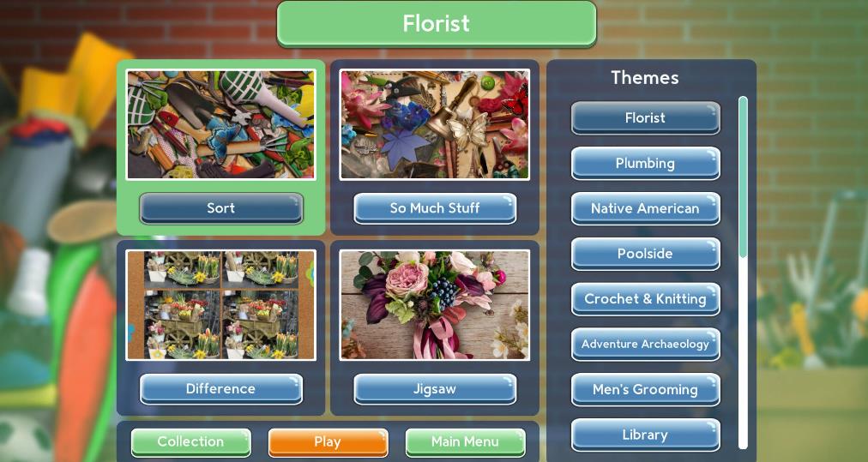868x462 pixels.
Task: Select the Sort game mode button
Action: (221, 208)
